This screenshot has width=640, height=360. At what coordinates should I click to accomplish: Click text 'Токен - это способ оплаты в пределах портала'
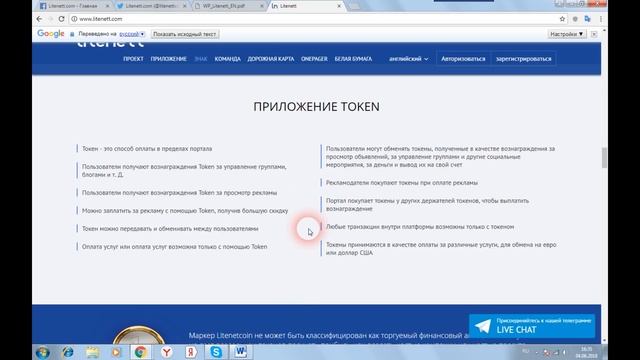[x=147, y=149]
